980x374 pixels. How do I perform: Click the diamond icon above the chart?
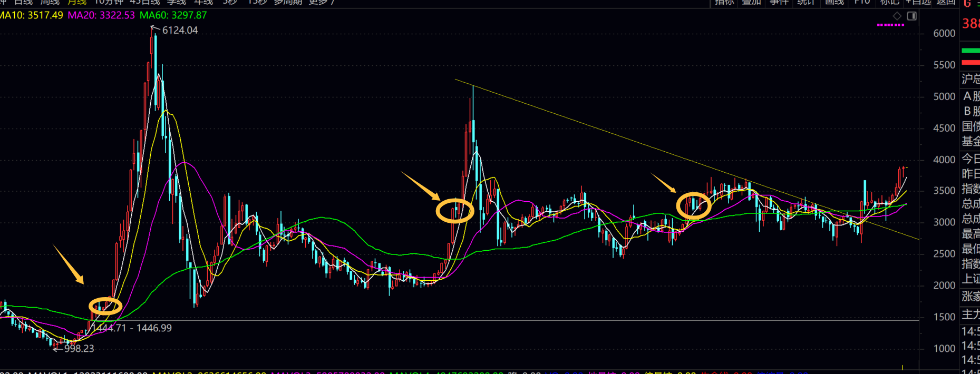(x=897, y=16)
